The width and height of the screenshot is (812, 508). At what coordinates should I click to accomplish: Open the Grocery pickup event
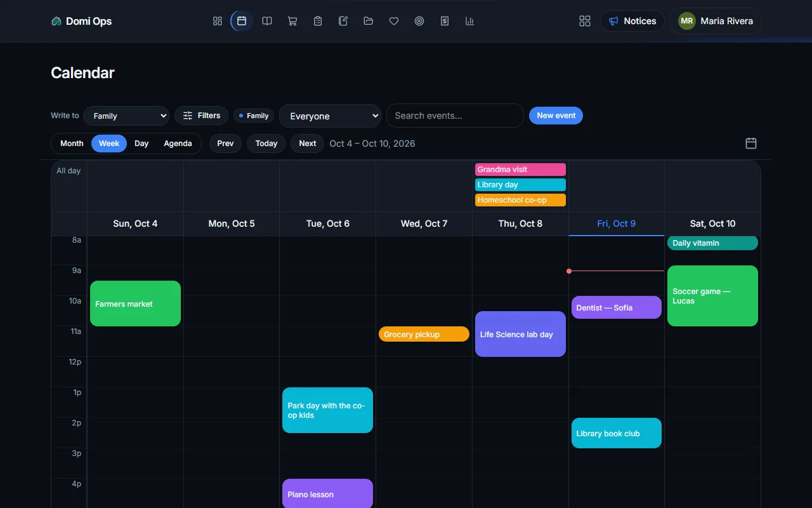tap(424, 334)
